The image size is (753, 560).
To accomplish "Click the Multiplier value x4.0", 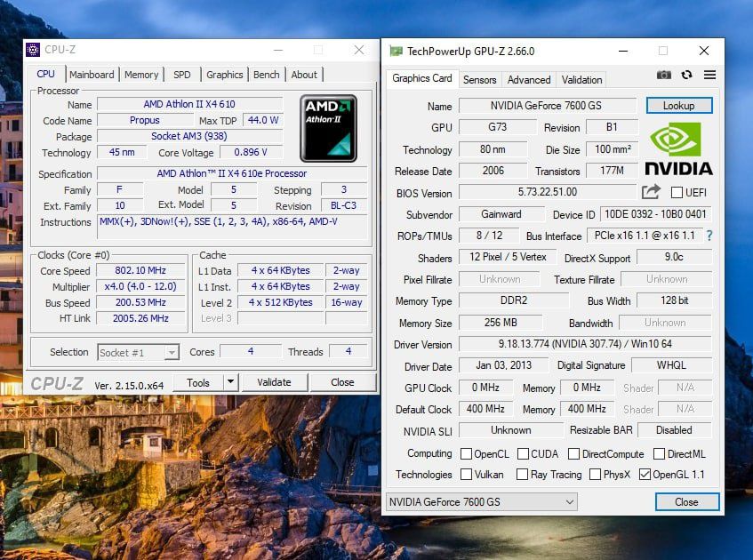I will pos(140,287).
